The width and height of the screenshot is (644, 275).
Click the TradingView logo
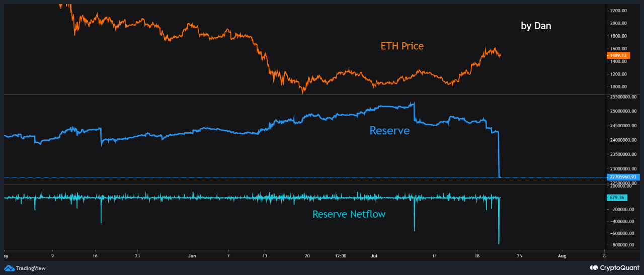pos(25,268)
